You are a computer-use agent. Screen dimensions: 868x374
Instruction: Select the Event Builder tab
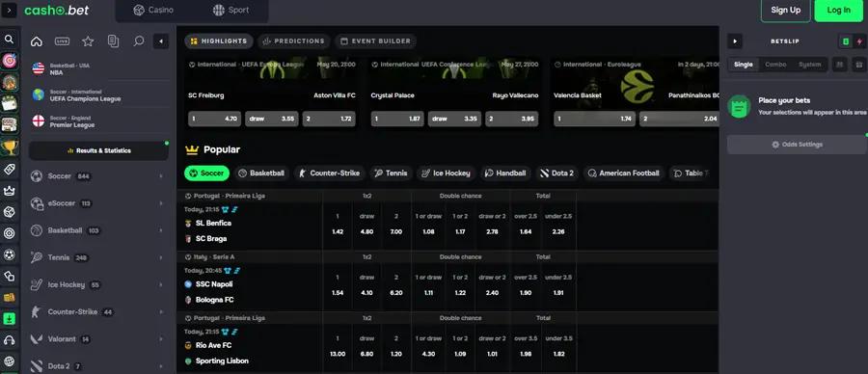(x=375, y=41)
